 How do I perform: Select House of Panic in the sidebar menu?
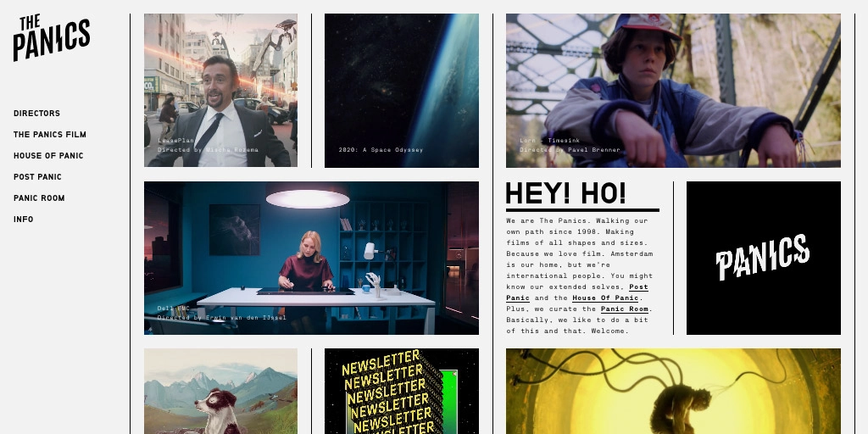pos(47,156)
